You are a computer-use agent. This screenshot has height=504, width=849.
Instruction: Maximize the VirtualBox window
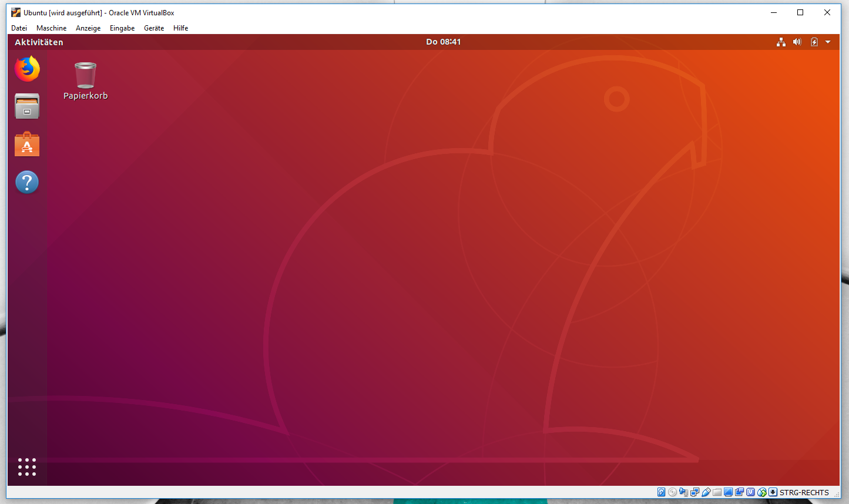click(800, 12)
